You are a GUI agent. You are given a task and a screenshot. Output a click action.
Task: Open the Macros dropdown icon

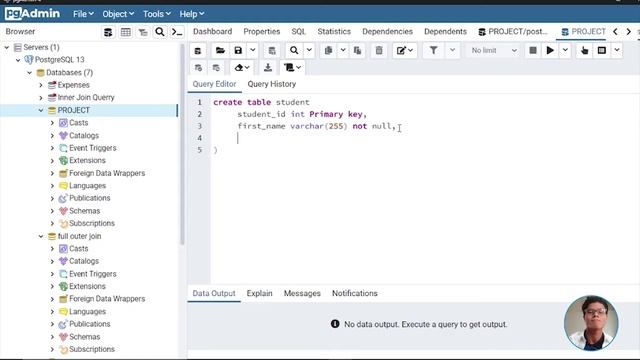(293, 68)
